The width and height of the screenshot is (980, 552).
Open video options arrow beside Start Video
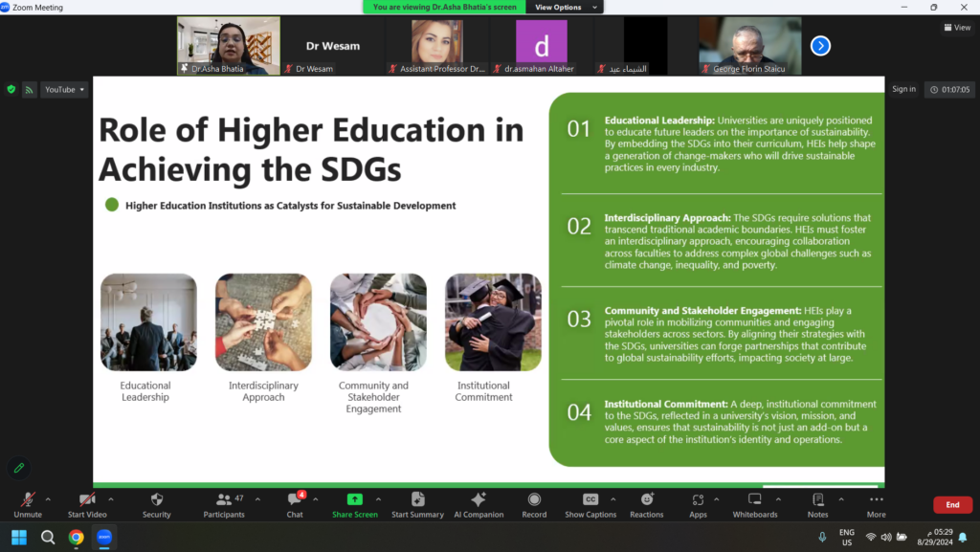pyautogui.click(x=111, y=499)
